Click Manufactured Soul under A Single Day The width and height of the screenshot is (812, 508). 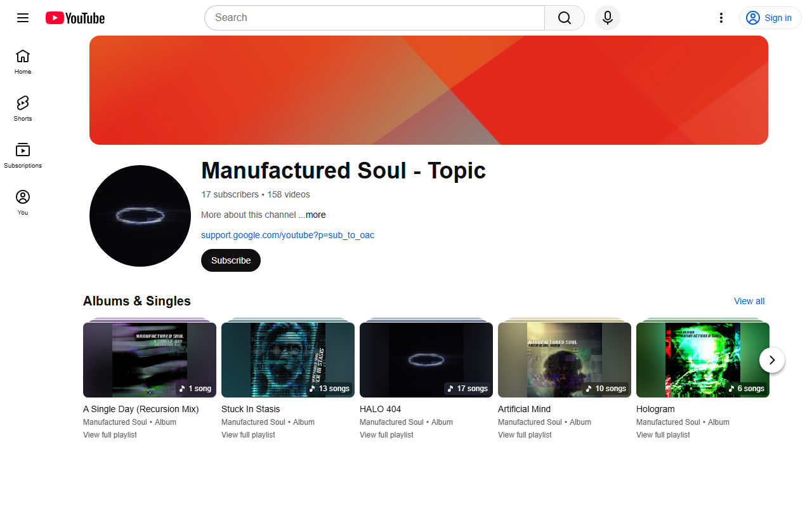click(x=115, y=422)
